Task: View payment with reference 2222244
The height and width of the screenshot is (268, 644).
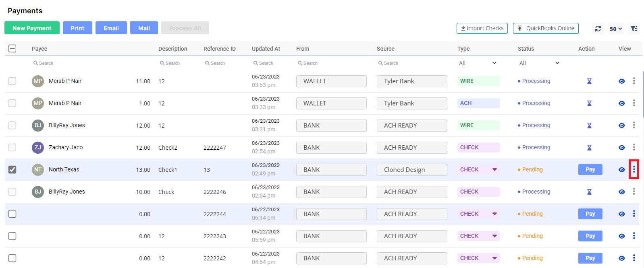Action: point(622,214)
